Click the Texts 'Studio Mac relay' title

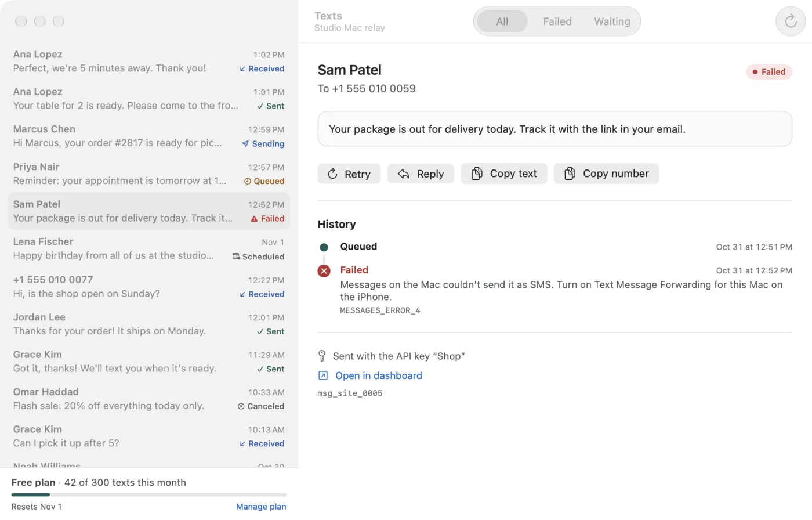(x=349, y=21)
